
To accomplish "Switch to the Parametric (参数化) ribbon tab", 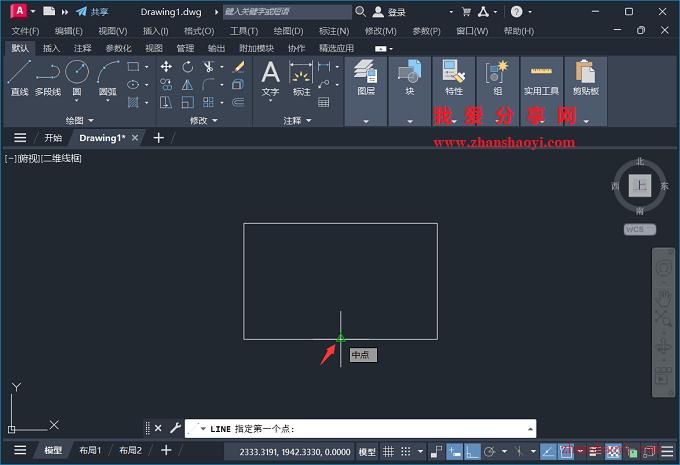I will 118,48.
